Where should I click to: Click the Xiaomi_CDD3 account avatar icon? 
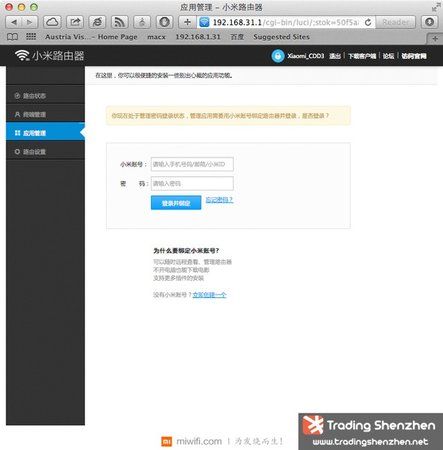[x=278, y=56]
